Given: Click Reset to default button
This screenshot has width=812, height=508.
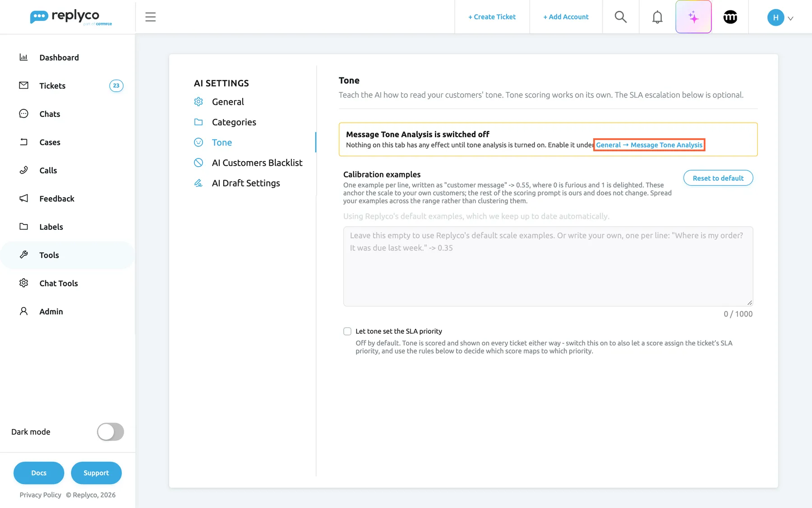Looking at the screenshot, I should click(718, 178).
